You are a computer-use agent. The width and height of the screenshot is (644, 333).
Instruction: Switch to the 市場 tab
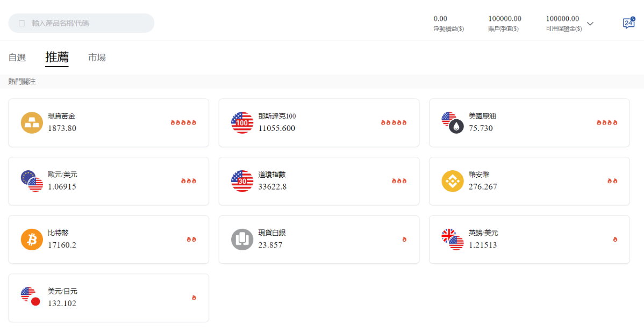(x=97, y=57)
